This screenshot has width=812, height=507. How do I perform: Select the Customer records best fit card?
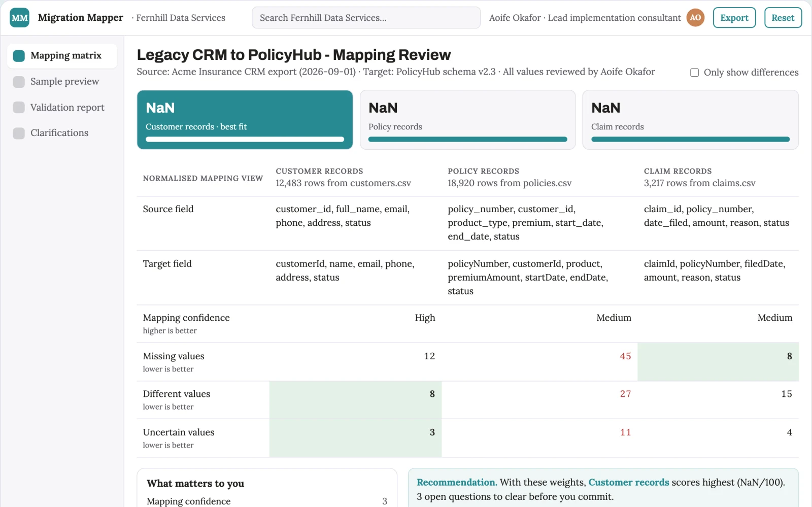point(245,120)
